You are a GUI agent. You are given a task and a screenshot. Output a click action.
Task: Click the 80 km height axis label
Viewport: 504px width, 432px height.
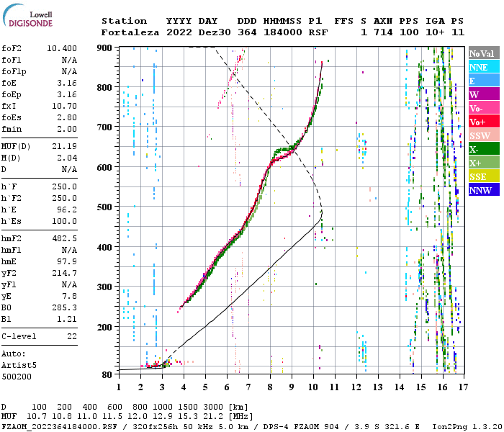107,375
